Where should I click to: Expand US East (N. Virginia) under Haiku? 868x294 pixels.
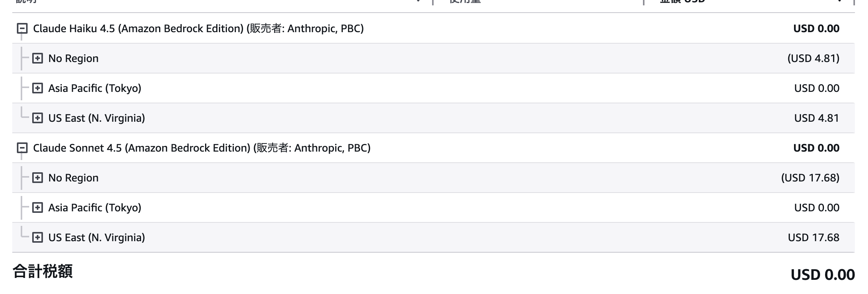point(38,118)
